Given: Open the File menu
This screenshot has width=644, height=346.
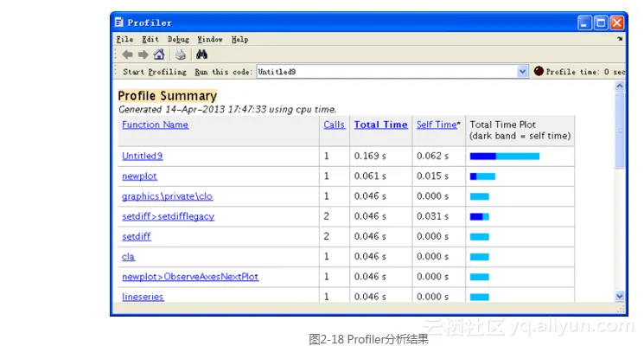Looking at the screenshot, I should tap(124, 40).
